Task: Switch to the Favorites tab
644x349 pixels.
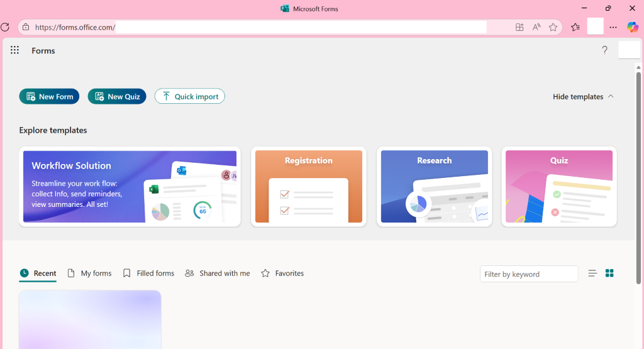Action: pyautogui.click(x=282, y=274)
